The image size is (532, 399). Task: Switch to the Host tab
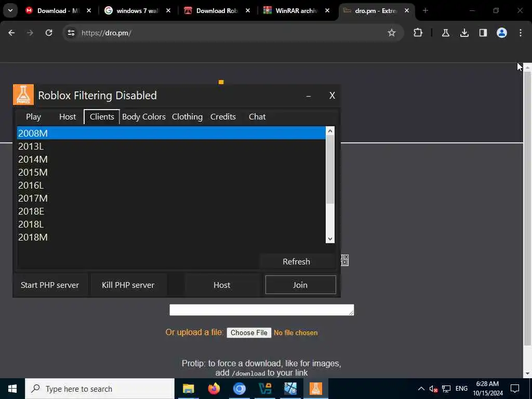[68, 117]
